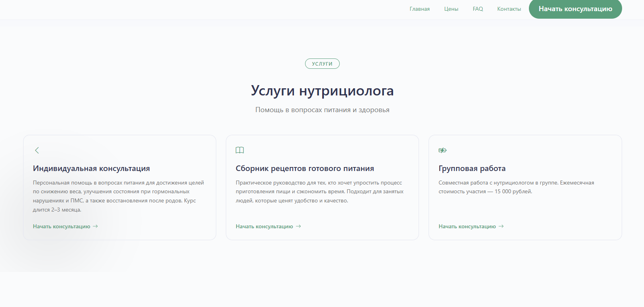Follow Начать консультацию link in Сборник рецептов card
This screenshot has height=307, width=644.
[x=264, y=226]
